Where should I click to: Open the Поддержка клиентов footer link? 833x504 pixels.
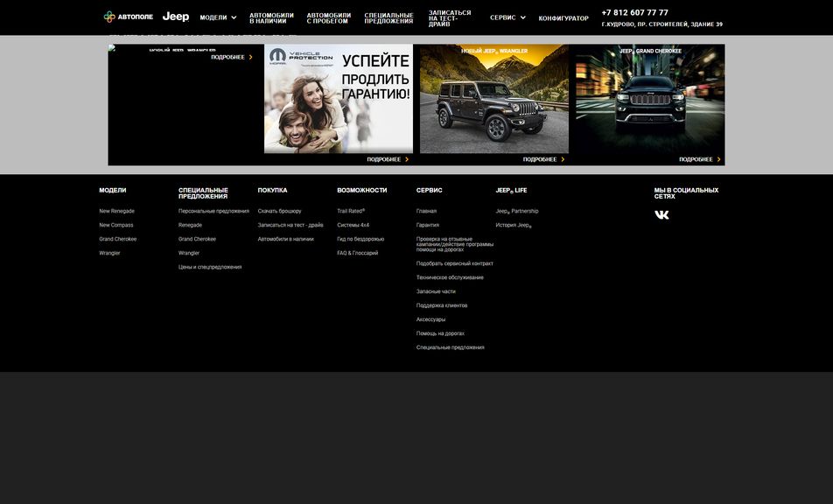442,305
